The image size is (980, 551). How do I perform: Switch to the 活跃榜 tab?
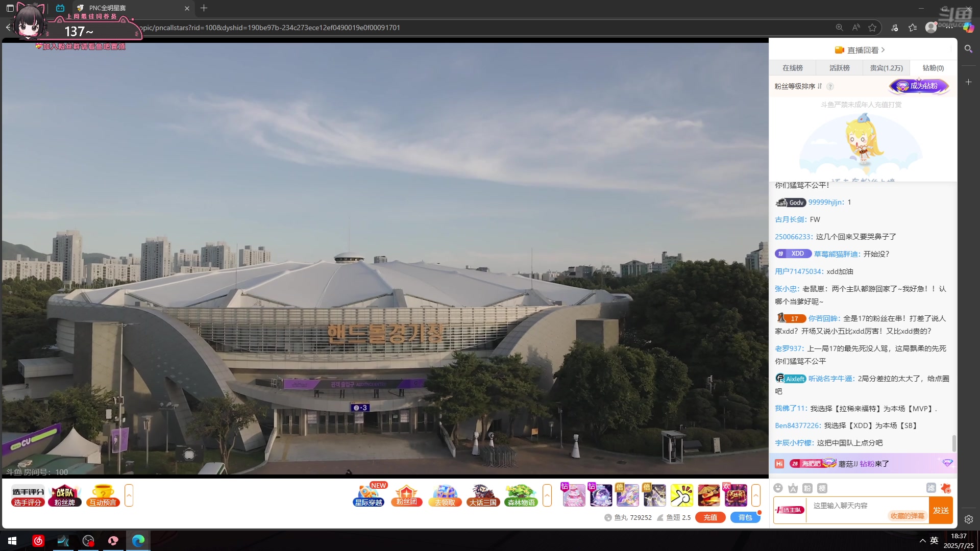pos(840,68)
